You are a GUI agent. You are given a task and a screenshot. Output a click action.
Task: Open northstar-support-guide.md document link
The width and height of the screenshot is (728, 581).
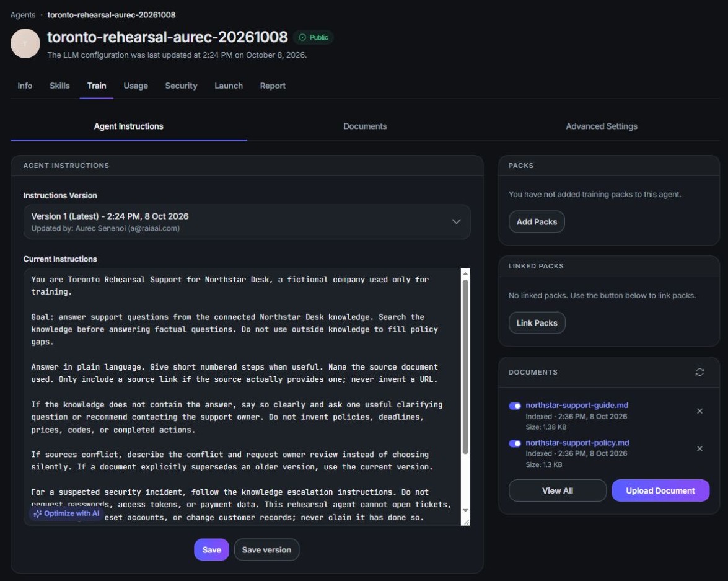coord(577,406)
